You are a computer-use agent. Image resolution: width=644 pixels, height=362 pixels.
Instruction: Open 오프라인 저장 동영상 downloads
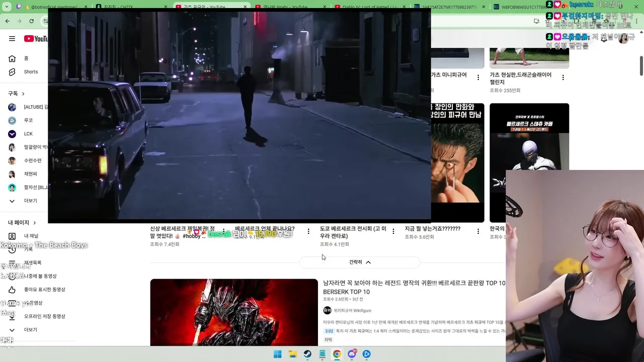coord(44,316)
